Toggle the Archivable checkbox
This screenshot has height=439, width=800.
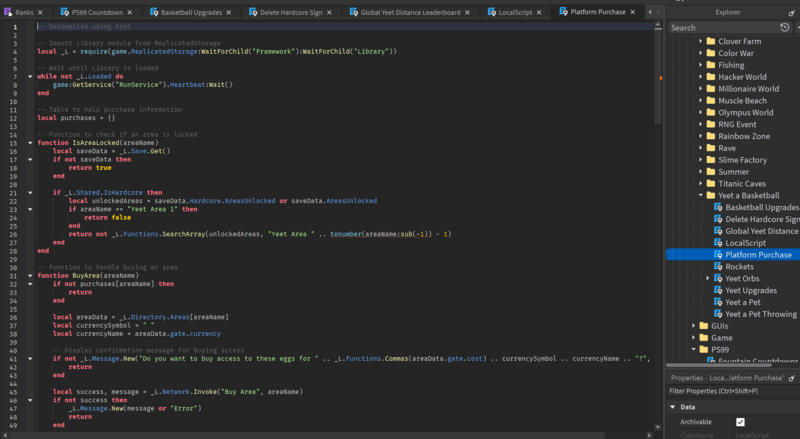[740, 422]
